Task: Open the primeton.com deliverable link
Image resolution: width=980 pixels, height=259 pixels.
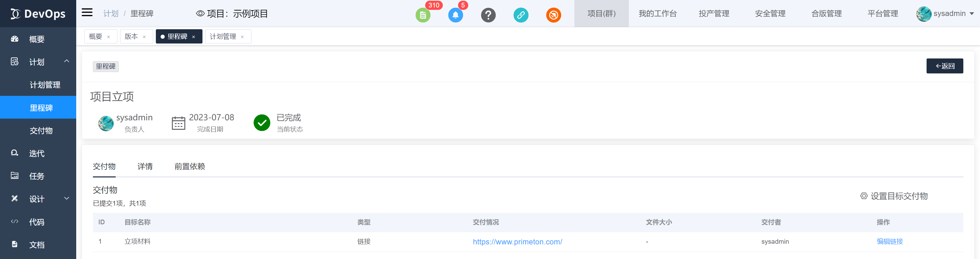Action: click(517, 242)
